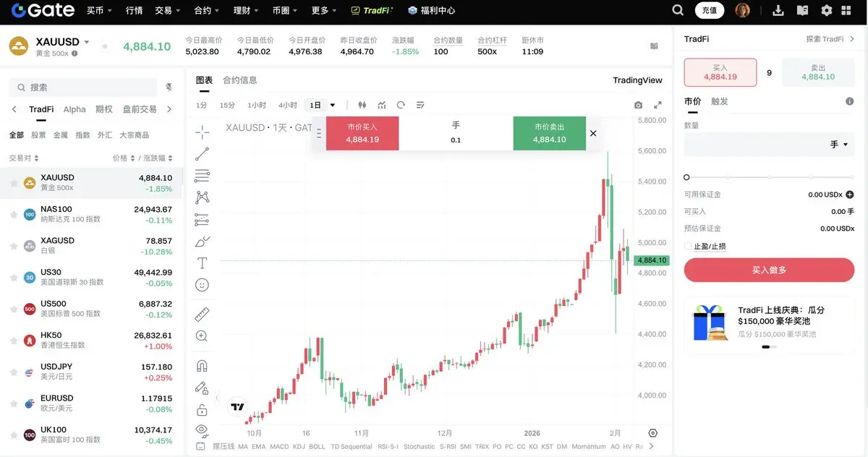
Task: Toggle the pin icon beside search box
Action: coord(169,87)
